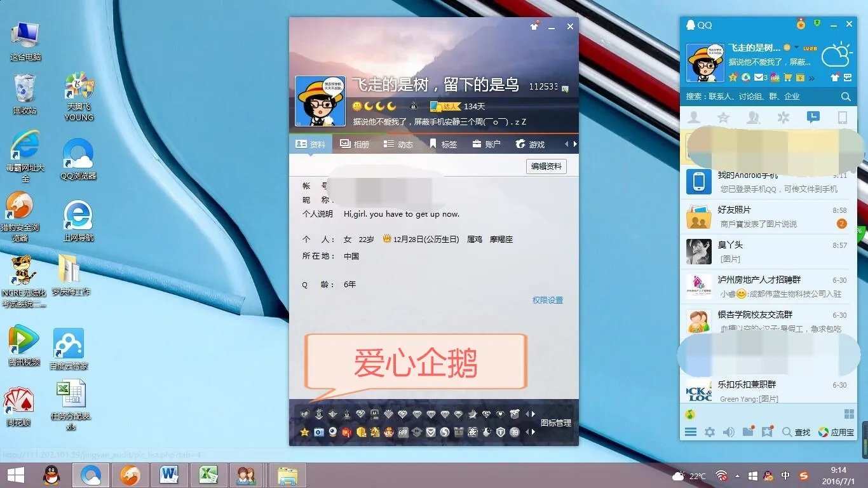
Task: Expand hidden tabs with the arrow beside 游戏
Action: pos(574,144)
